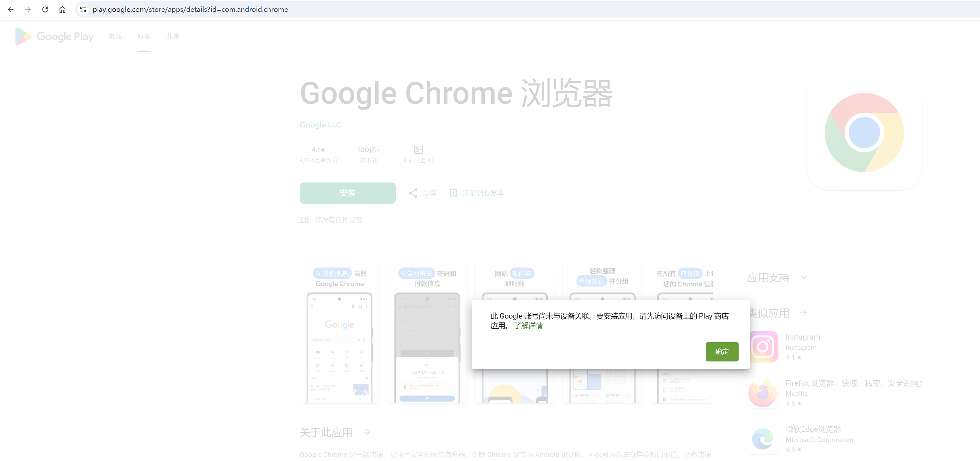Click the browser back arrow

tap(11, 10)
